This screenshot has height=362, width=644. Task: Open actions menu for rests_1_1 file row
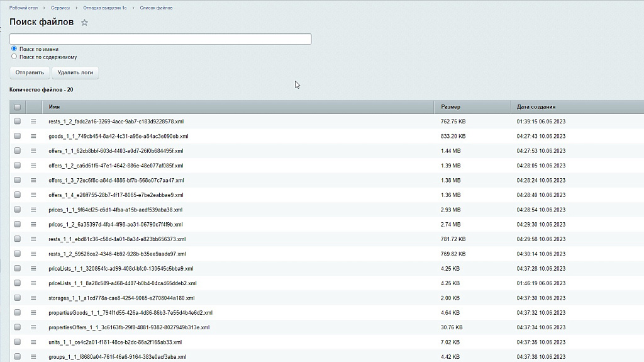pos(34,239)
